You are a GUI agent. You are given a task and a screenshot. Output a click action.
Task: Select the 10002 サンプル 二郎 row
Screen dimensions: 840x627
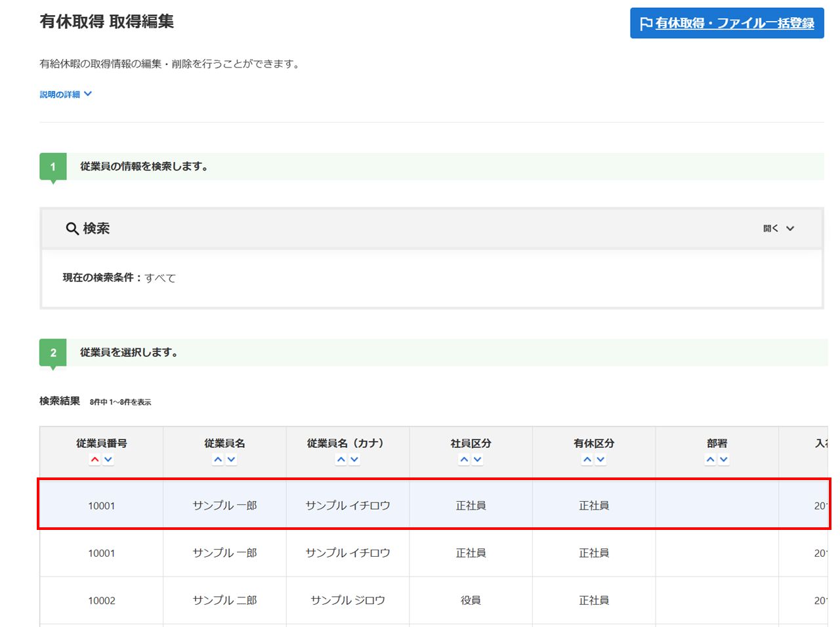pyautogui.click(x=348, y=600)
